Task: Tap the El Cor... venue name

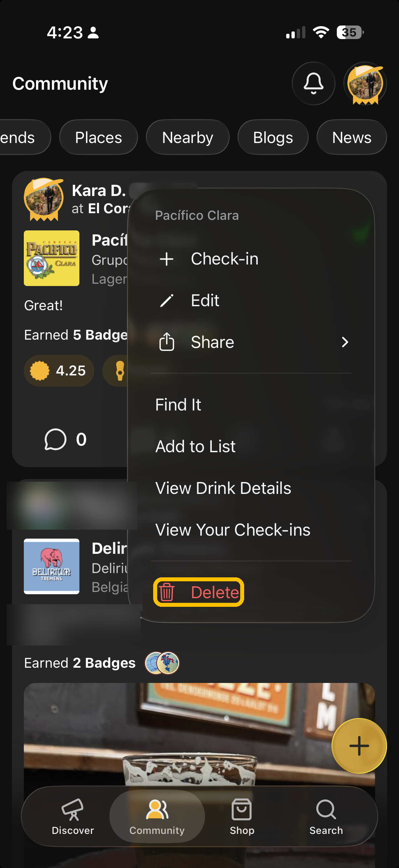Action: (x=109, y=209)
